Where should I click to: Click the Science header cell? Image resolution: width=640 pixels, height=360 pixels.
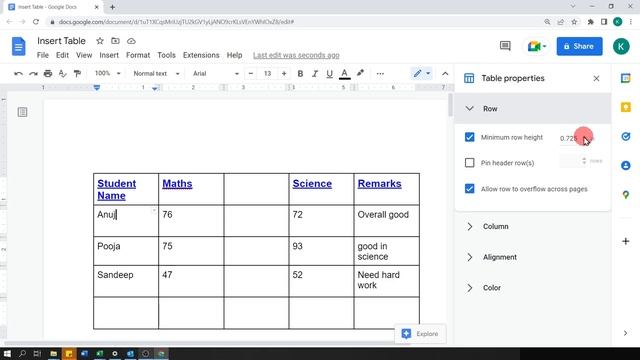(321, 189)
